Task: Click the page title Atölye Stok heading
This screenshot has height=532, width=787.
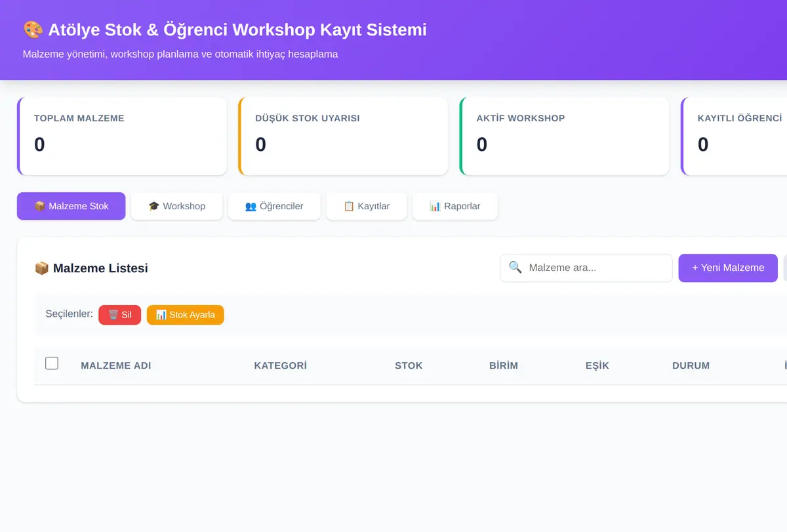Action: (x=225, y=30)
